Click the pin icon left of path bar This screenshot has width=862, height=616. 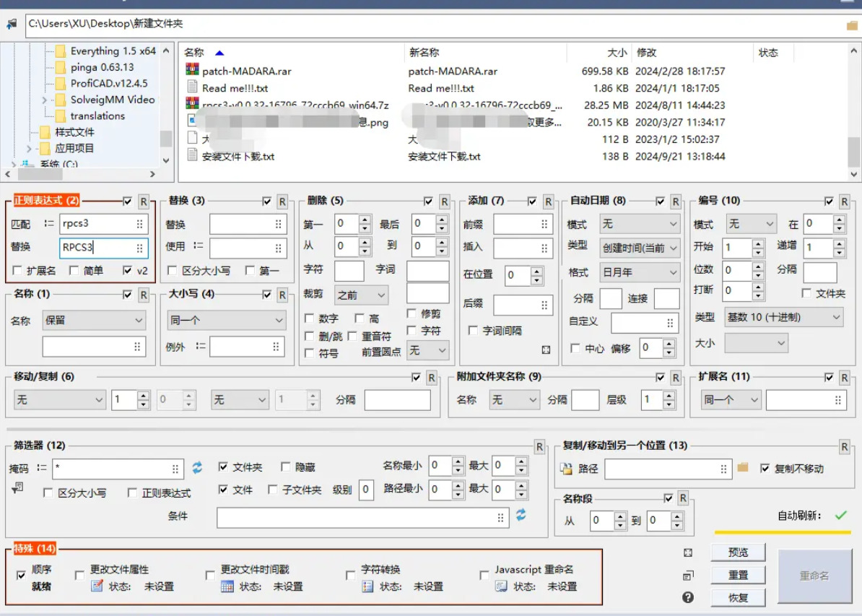(11, 24)
